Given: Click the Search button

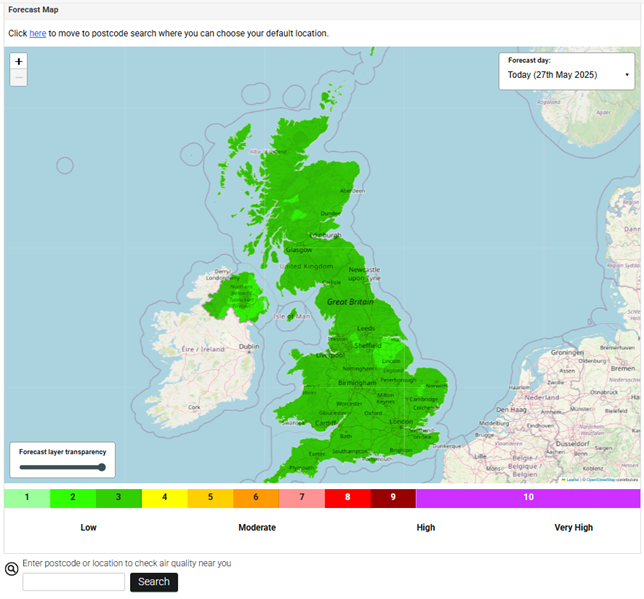Looking at the screenshot, I should [x=154, y=582].
